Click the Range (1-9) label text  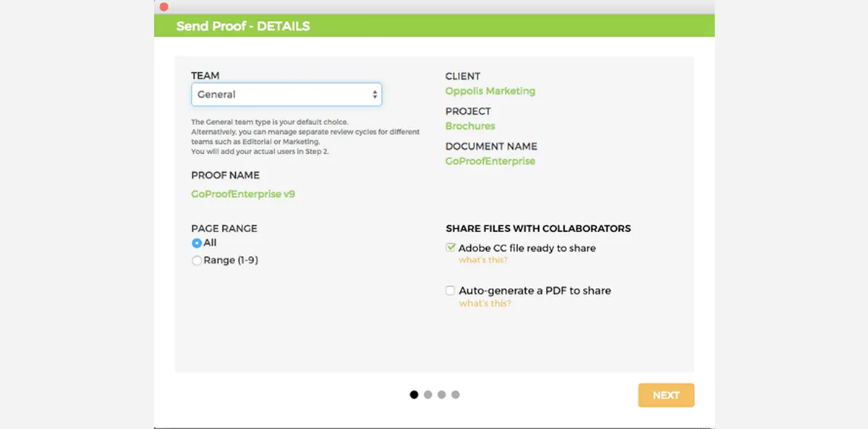click(231, 260)
